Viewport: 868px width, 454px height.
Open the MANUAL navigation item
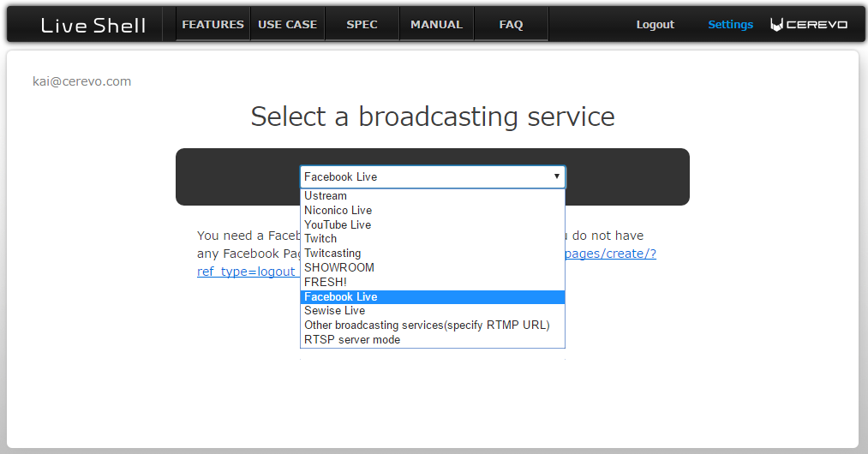[x=436, y=24]
